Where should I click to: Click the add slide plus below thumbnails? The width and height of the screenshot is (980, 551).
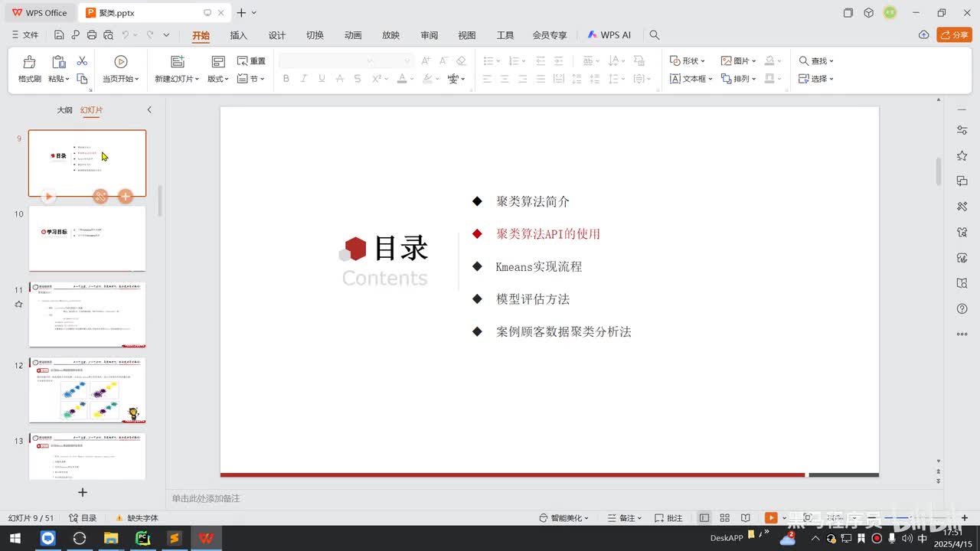(x=83, y=492)
